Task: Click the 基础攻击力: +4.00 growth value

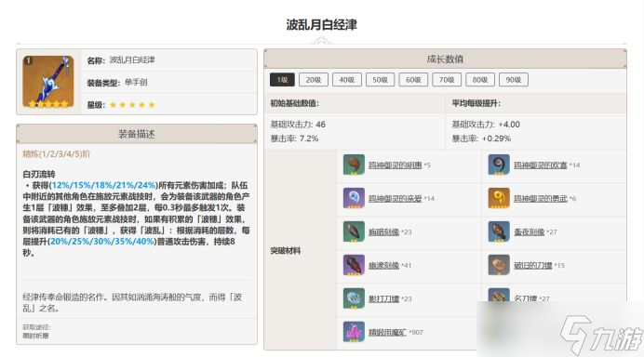Action: 486,125
